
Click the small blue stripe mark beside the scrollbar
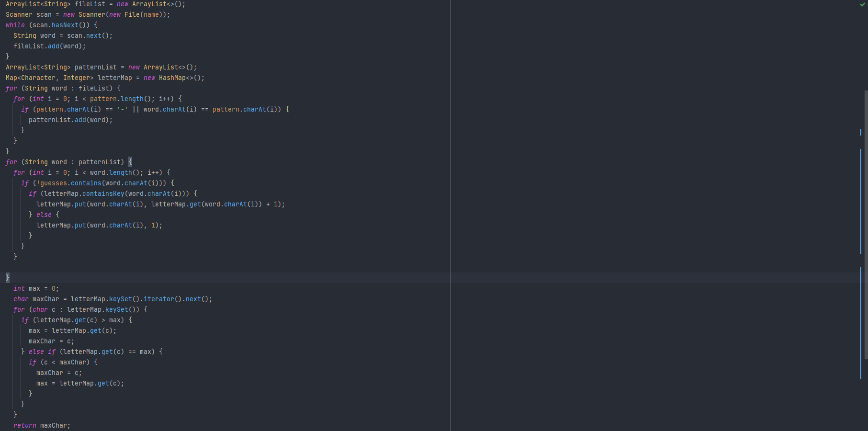click(x=860, y=132)
